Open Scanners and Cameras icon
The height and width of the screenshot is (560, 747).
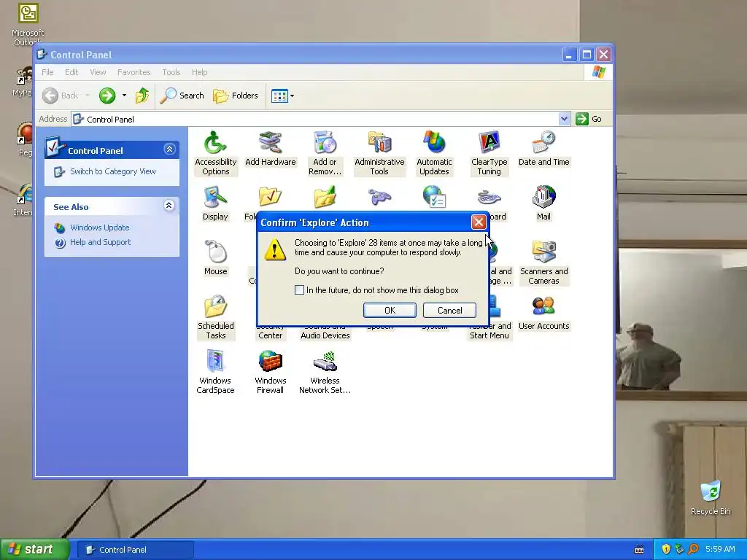pos(543,262)
